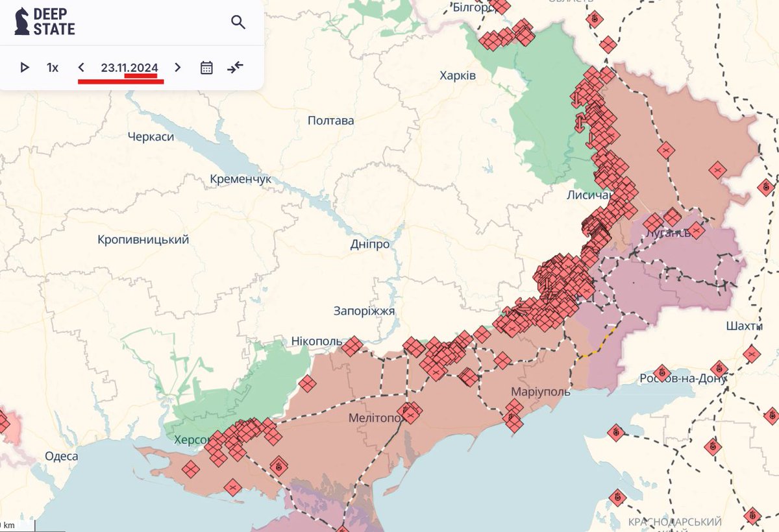Click the Дніпро city label
779x532 pixels.
tap(370, 244)
